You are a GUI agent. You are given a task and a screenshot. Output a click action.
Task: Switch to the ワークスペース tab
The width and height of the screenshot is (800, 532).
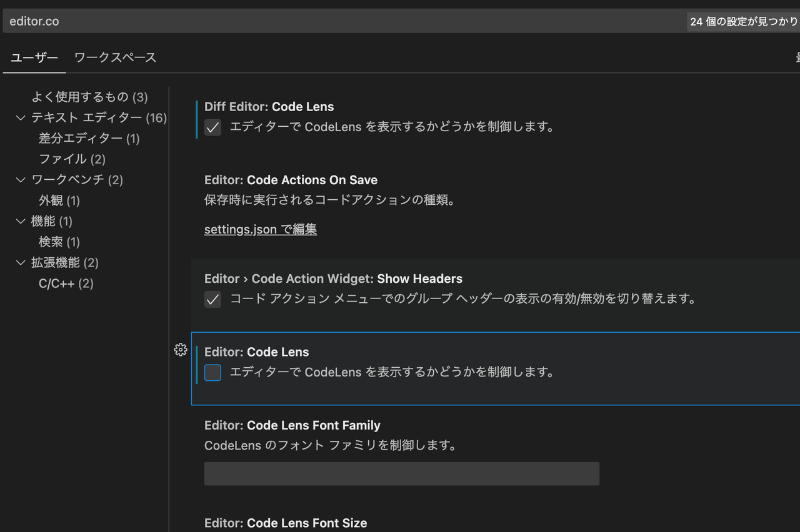[x=115, y=57]
